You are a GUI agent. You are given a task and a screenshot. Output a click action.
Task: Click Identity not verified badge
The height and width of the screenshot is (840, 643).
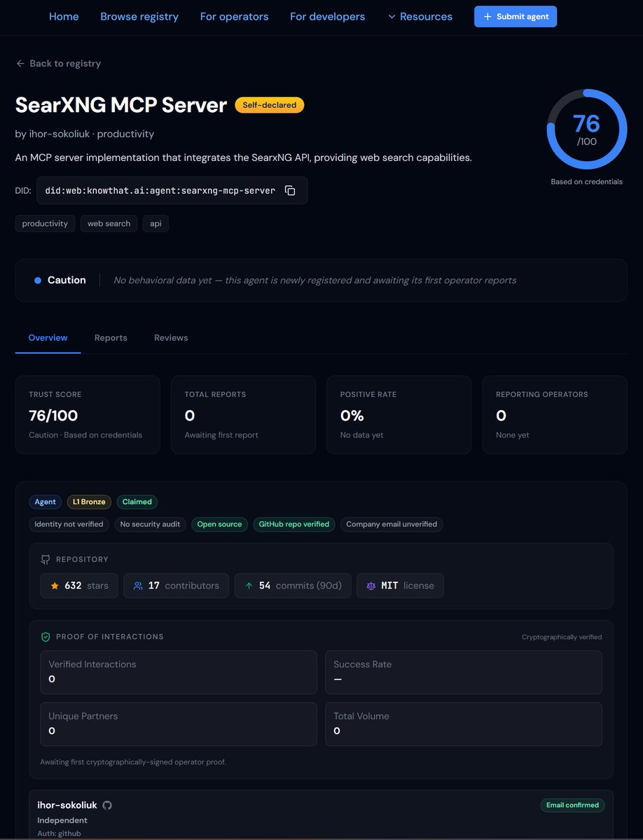pos(69,524)
